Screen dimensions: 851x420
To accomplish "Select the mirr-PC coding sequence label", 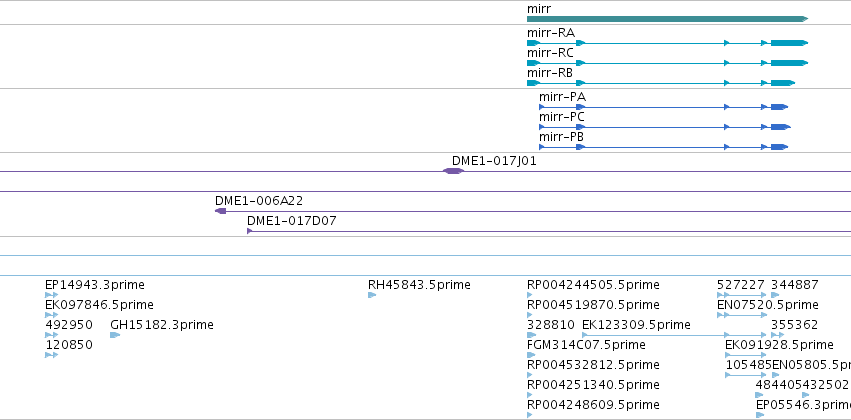I will pyautogui.click(x=562, y=117).
